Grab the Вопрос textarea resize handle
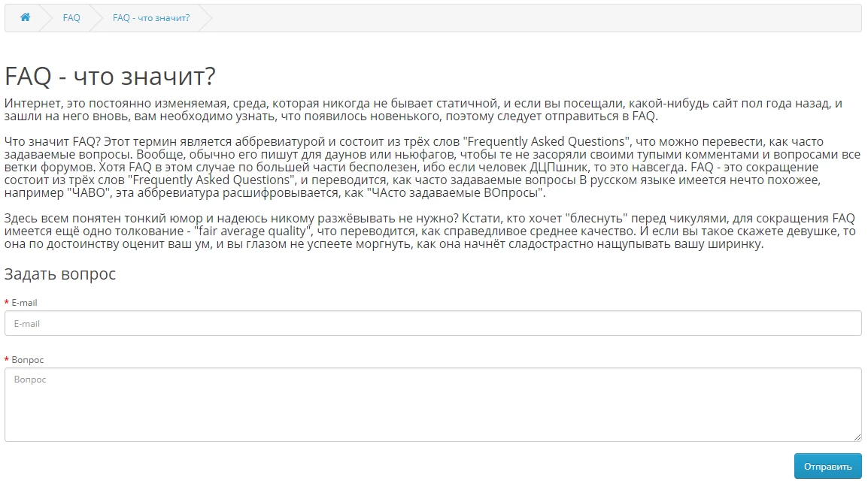The height and width of the screenshot is (496, 868). tap(857, 437)
